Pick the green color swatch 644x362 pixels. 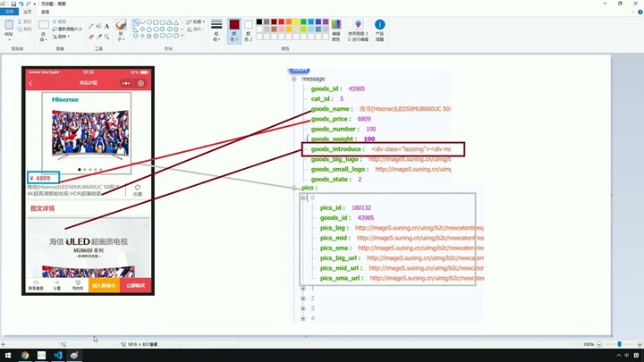303,21
